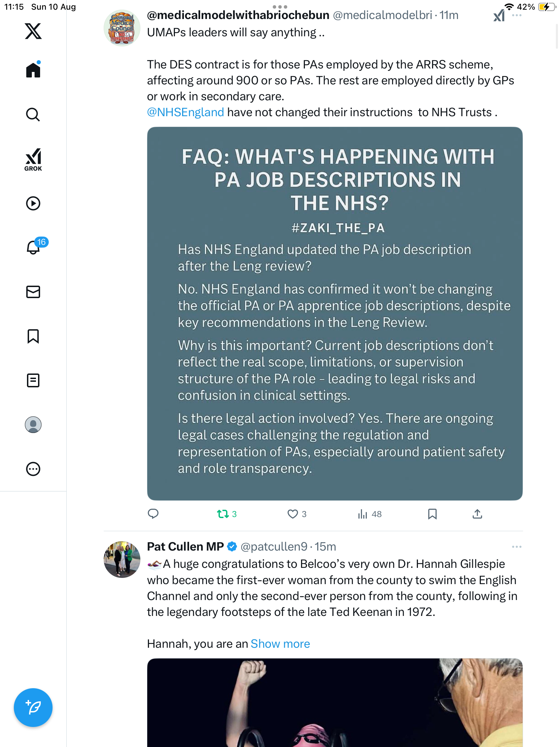Image resolution: width=560 pixels, height=747 pixels.
Task: Open sidebar Bookmarks page
Action: tap(33, 336)
